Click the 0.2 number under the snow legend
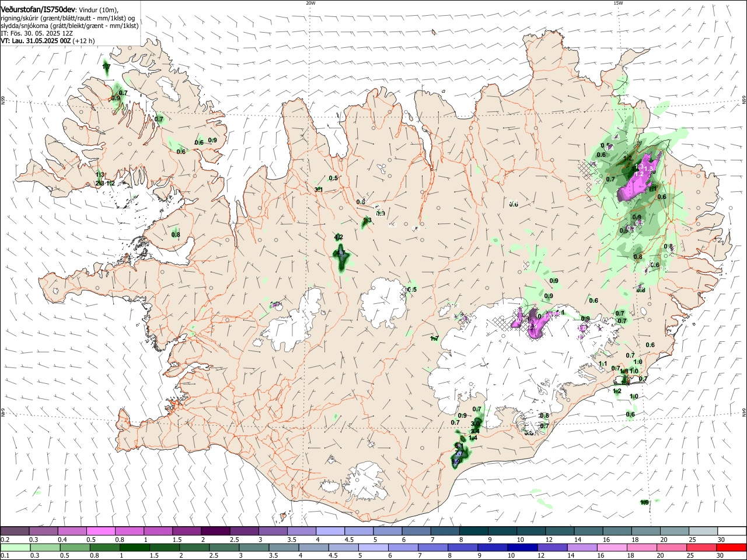Screen dimensions: 747x560 [5, 539]
